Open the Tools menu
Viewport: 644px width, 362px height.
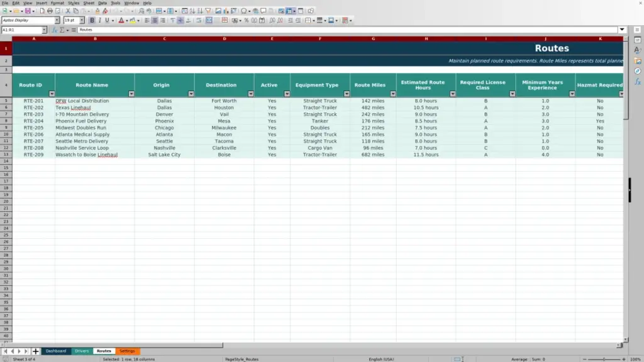click(116, 3)
